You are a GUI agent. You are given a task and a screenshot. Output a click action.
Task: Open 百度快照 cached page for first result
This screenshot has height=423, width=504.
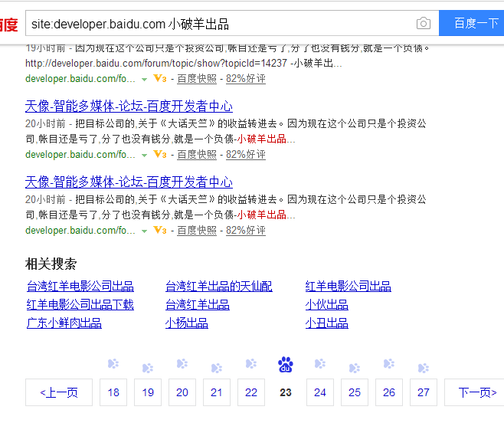point(197,78)
